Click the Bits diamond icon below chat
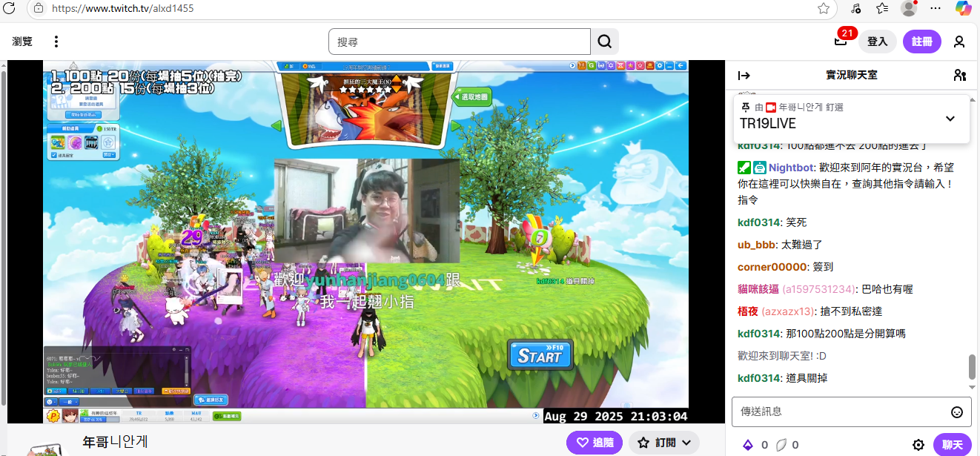 pyautogui.click(x=747, y=445)
